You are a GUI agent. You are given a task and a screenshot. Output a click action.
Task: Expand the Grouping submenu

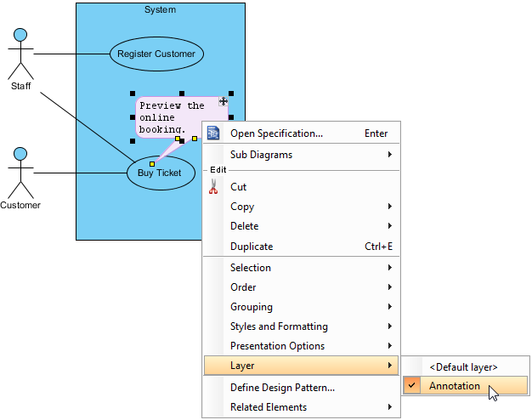pos(302,307)
